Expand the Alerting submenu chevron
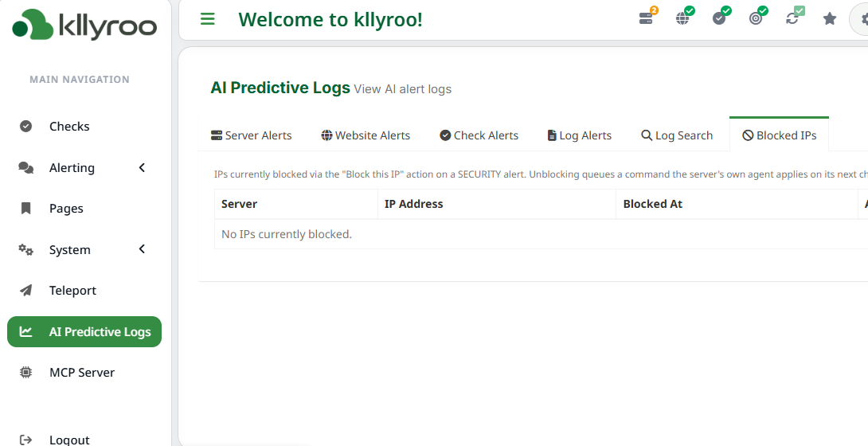Viewport: 868px width, 446px height. [x=143, y=167]
